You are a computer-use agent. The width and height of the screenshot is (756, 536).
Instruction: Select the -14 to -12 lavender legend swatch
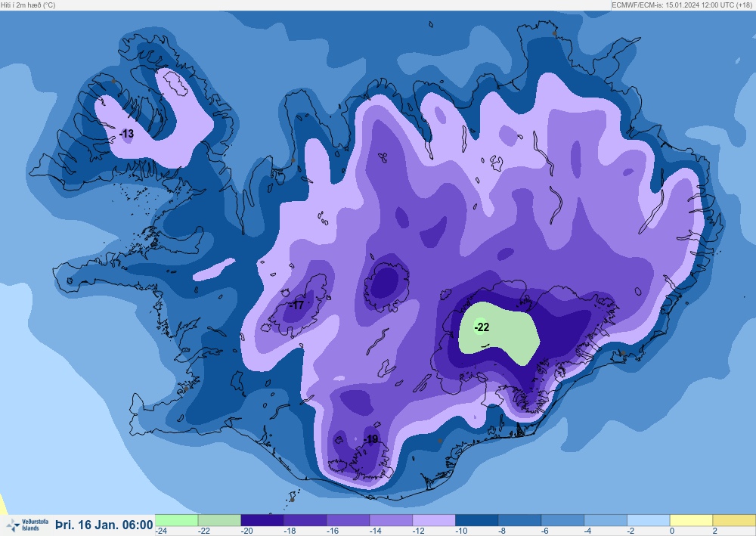pyautogui.click(x=391, y=520)
